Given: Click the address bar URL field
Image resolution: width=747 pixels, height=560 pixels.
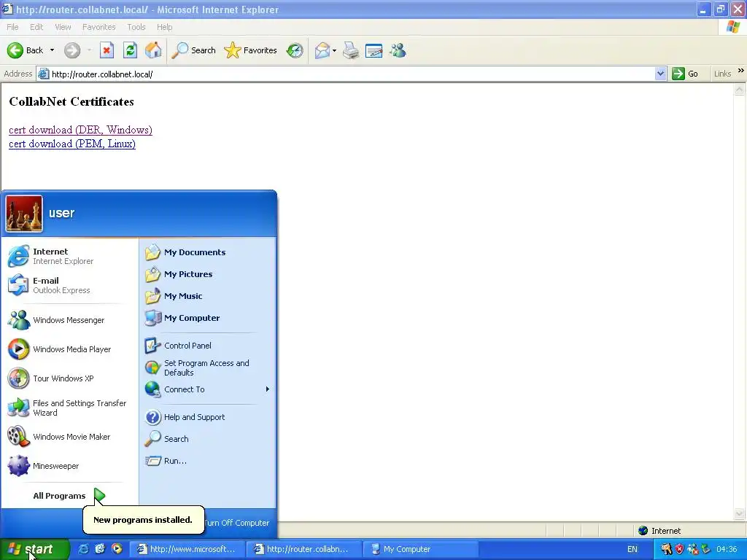Looking at the screenshot, I should tap(352, 74).
